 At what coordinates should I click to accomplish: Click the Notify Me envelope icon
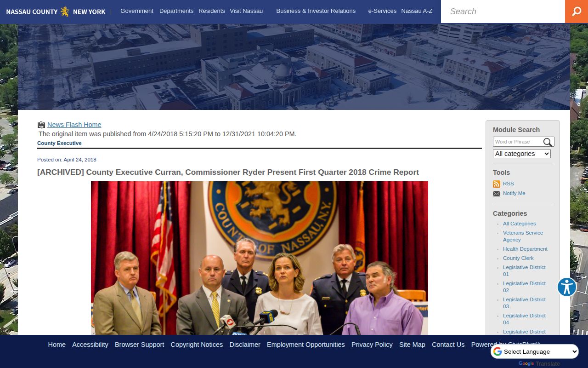497,194
